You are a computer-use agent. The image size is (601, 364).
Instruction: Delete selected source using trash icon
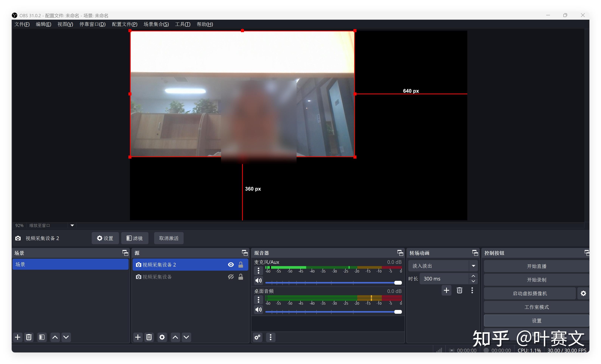point(149,337)
